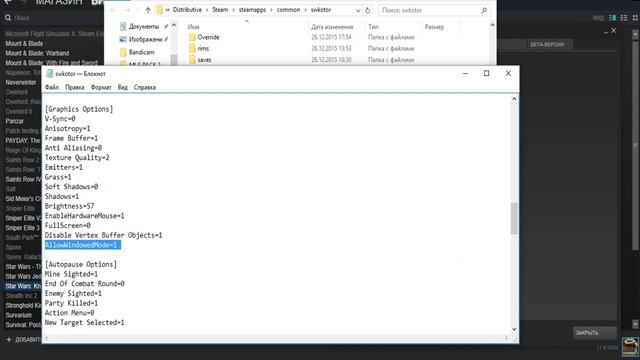This screenshot has width=640, height=360.
Task: Select Panzar in Steam library
Action: (15, 121)
